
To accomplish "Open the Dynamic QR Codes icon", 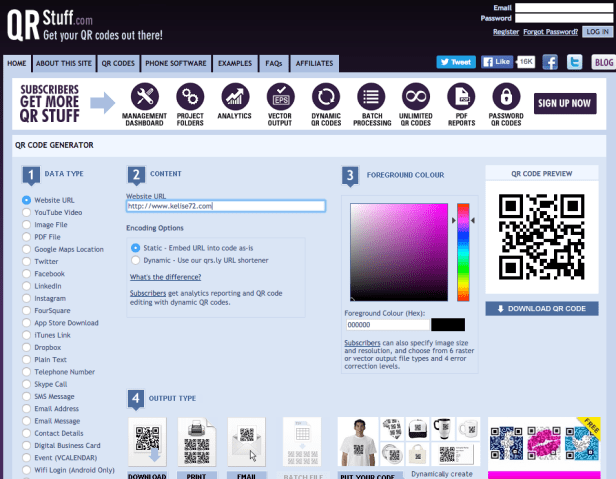I will (326, 97).
